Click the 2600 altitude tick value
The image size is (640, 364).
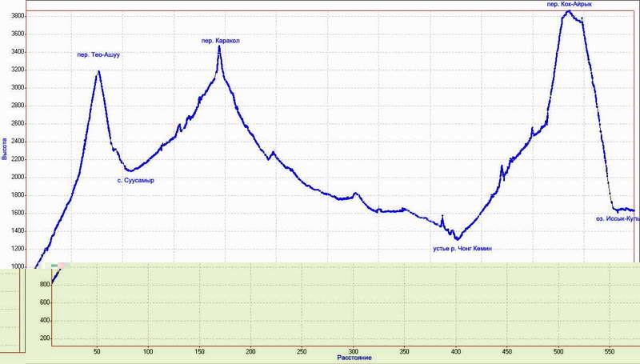click(x=18, y=124)
